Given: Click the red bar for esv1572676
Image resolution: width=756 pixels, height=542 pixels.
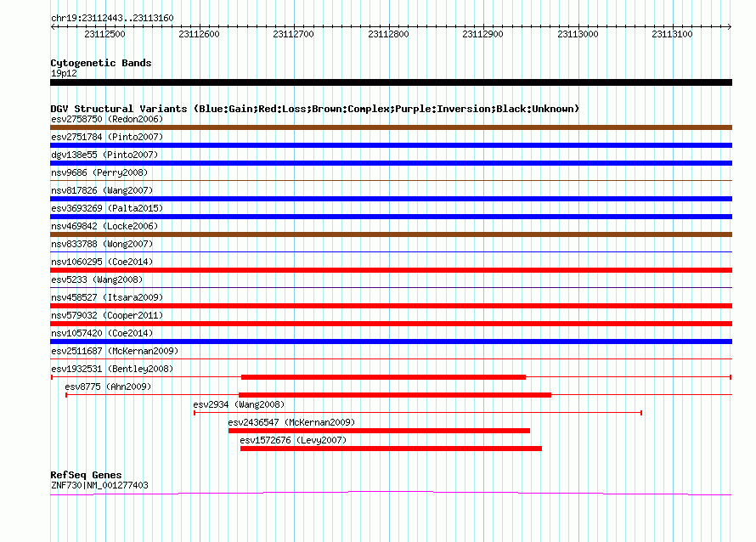Looking at the screenshot, I should click(x=391, y=449).
